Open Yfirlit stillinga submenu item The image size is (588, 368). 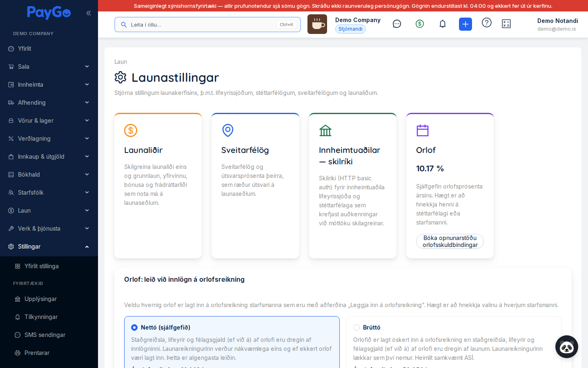pyautogui.click(x=49, y=266)
